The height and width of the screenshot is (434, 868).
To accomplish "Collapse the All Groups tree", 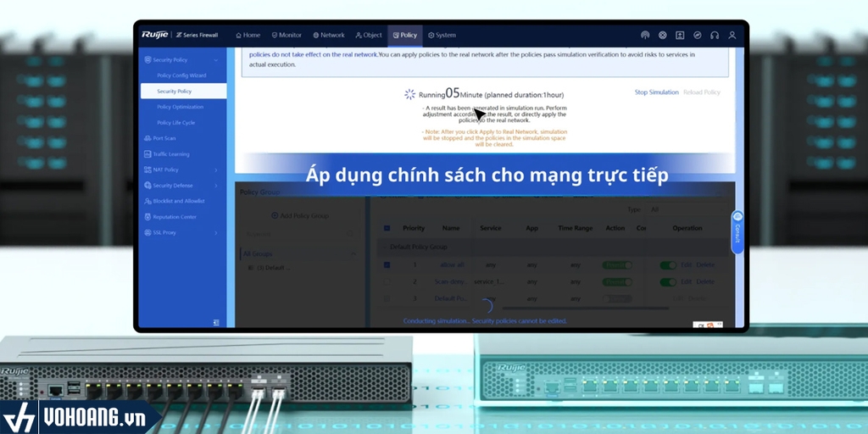I will tap(353, 254).
